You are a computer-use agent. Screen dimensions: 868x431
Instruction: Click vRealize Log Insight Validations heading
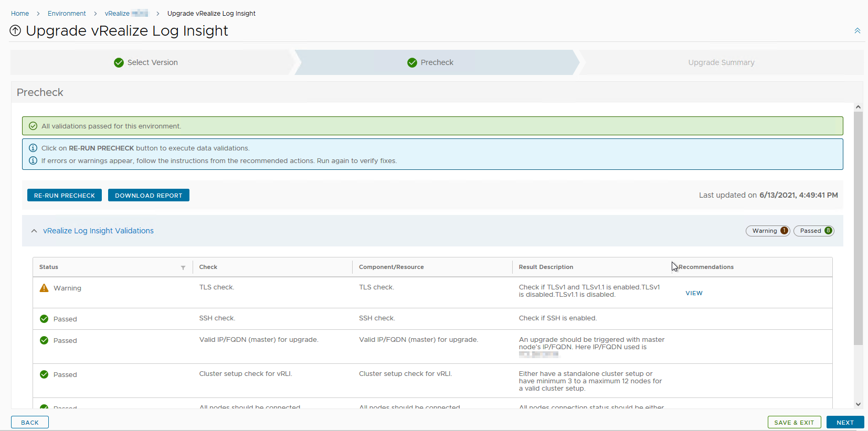[98, 231]
